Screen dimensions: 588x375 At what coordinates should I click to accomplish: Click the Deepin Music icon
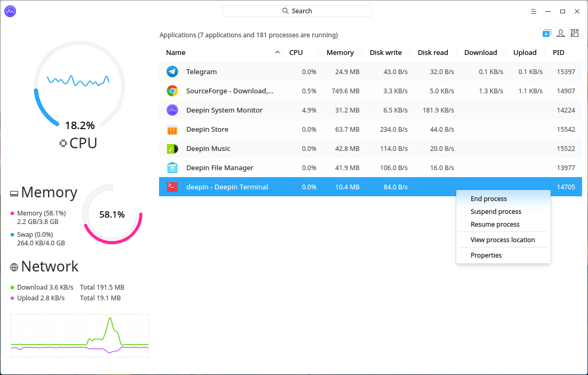click(172, 148)
